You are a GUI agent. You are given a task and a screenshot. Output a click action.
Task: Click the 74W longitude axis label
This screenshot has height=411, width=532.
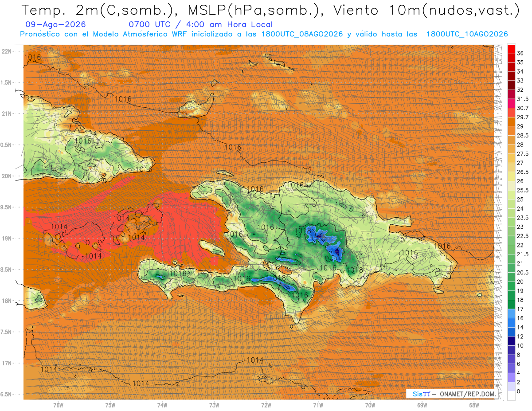[x=162, y=405]
